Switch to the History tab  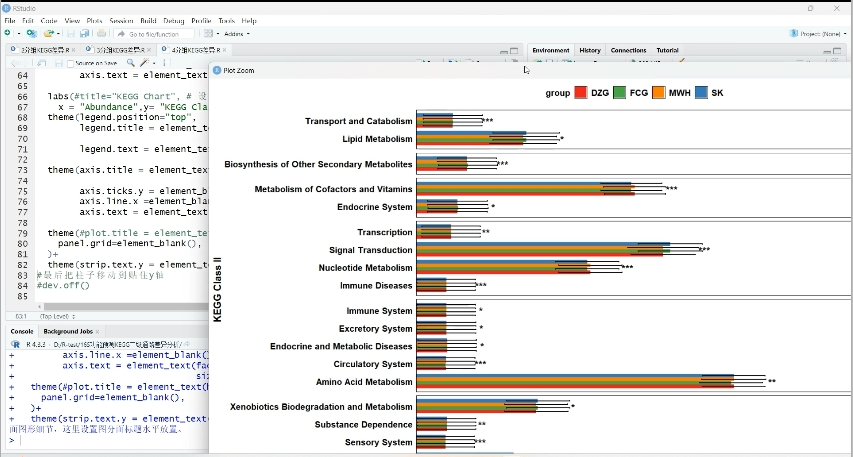590,50
